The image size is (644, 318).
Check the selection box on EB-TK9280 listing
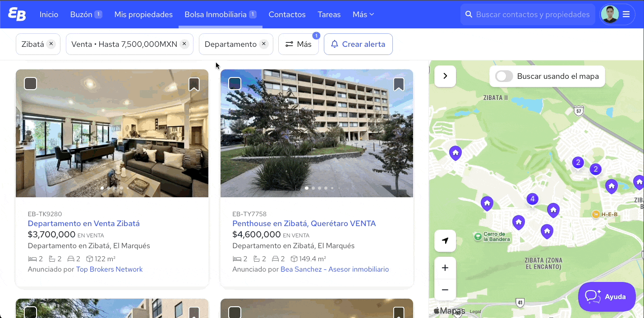30,84
